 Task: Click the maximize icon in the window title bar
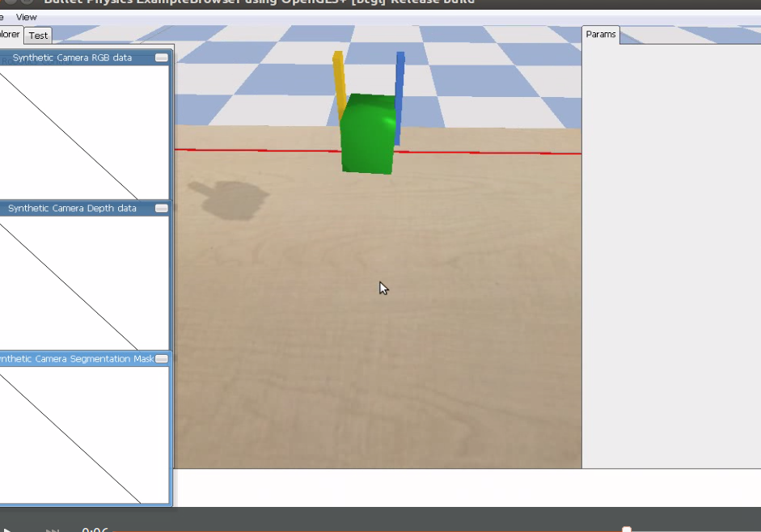pos(27,3)
